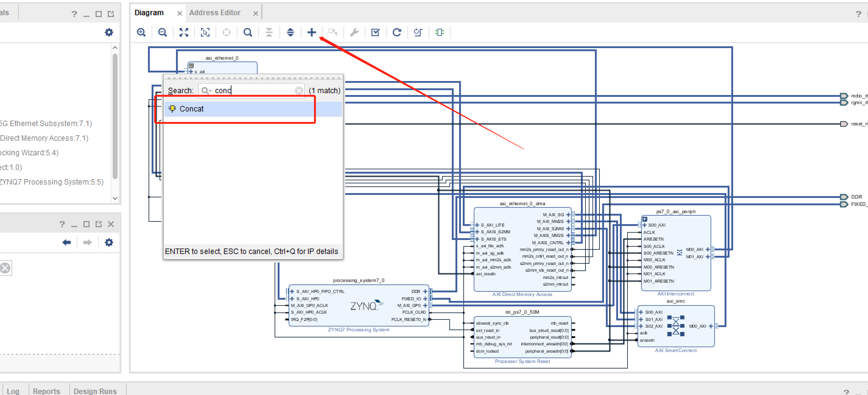Select the AXI SmartConnect block

coord(676,326)
